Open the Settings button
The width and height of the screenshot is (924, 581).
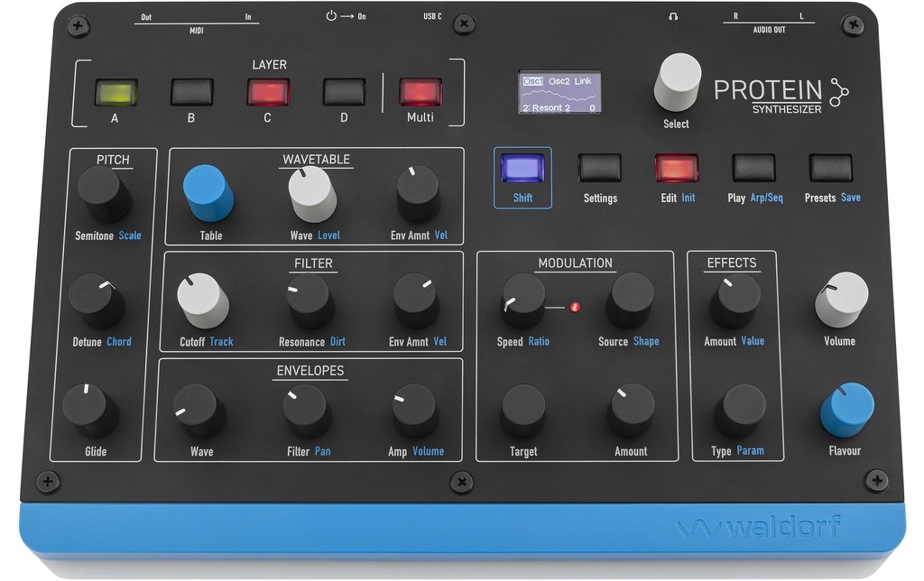pos(599,167)
